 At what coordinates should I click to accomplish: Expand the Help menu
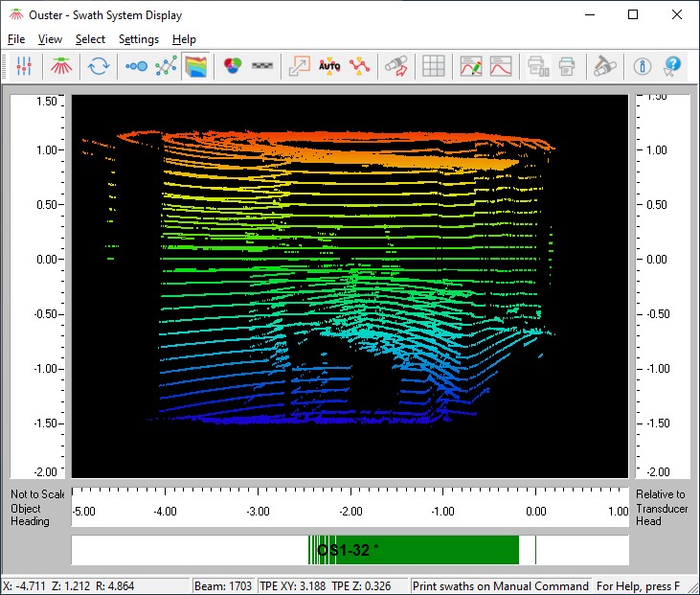pyautogui.click(x=184, y=39)
